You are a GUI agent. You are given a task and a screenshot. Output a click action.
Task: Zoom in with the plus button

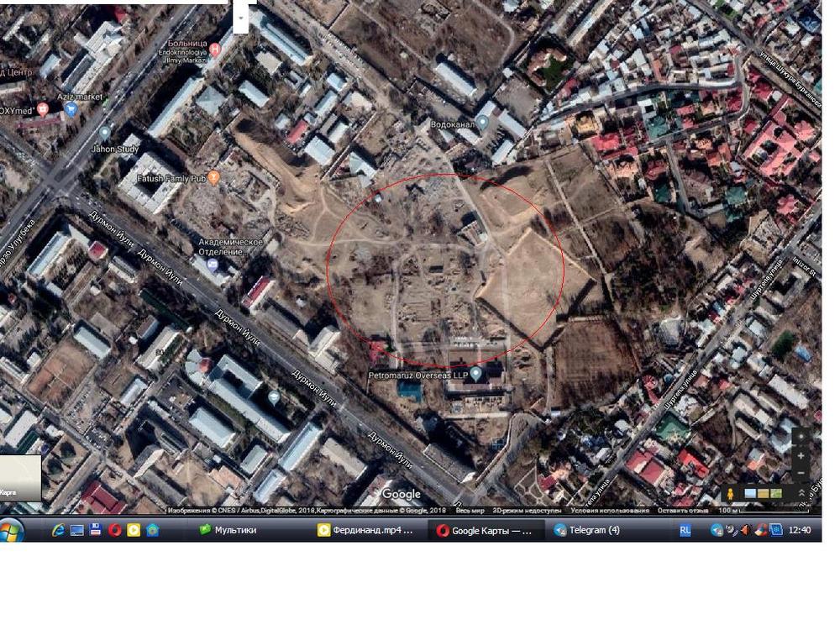click(802, 455)
